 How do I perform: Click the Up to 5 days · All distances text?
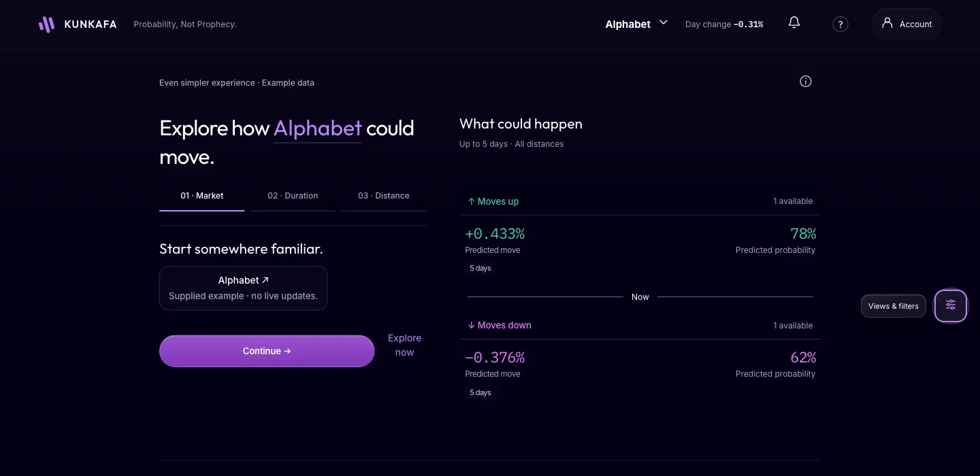pyautogui.click(x=511, y=144)
